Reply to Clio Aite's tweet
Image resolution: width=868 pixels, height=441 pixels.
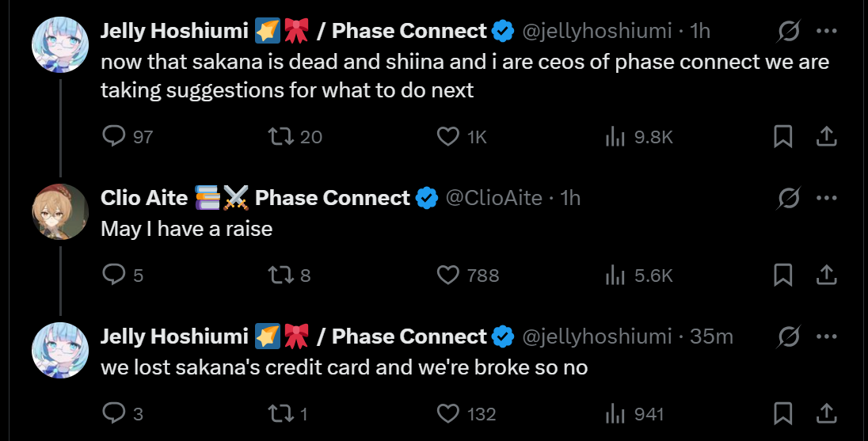(116, 275)
